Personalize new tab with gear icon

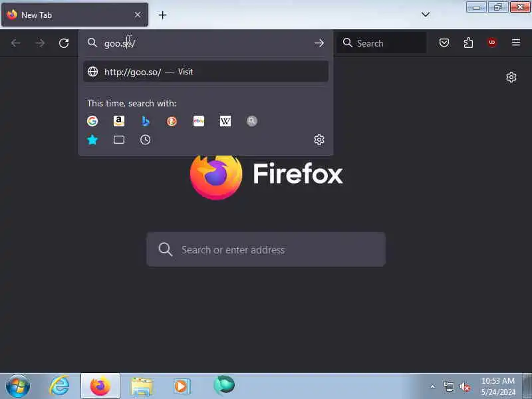[511, 77]
